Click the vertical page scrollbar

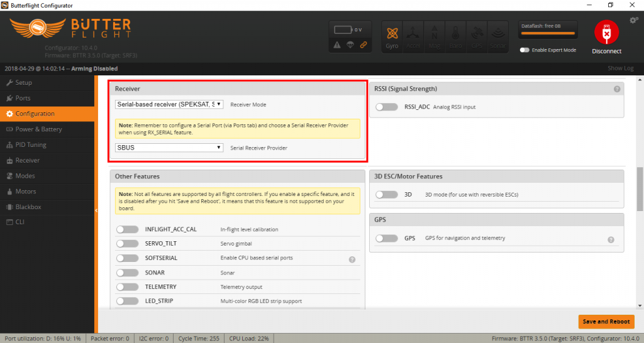640,188
